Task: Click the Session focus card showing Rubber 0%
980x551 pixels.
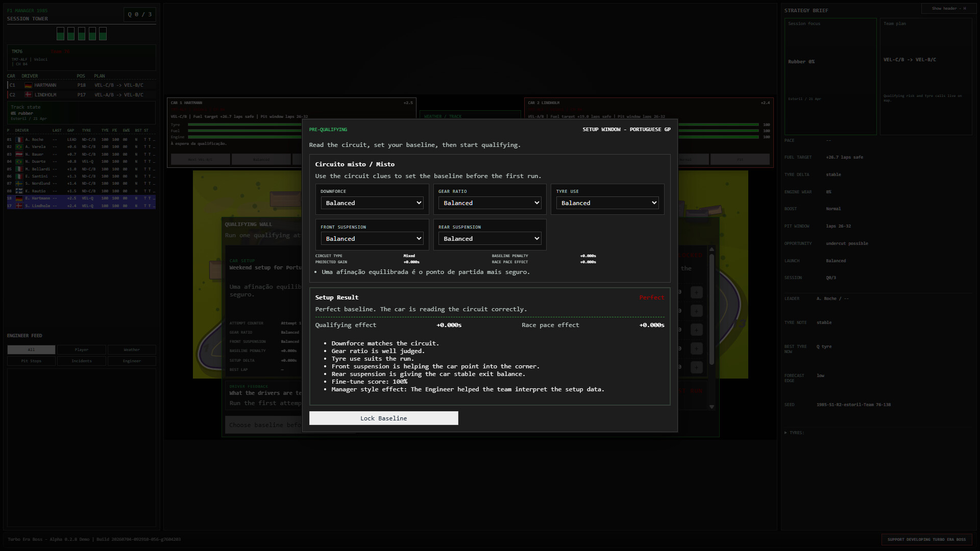Action: [830, 77]
